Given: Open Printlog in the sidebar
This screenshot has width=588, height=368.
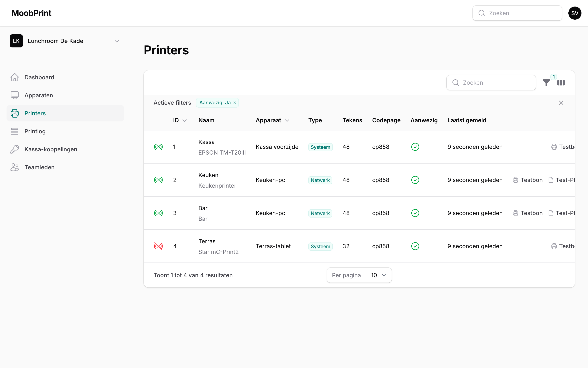Looking at the screenshot, I should (65, 131).
